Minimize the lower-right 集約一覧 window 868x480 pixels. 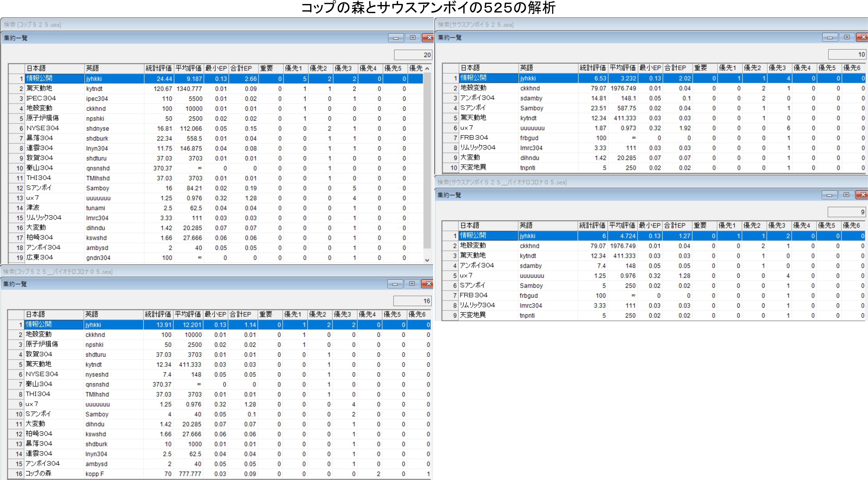[829, 195]
